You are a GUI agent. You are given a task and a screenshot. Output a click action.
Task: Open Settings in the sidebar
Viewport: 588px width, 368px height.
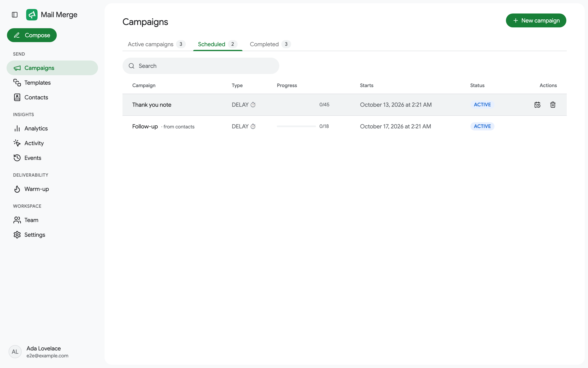pyautogui.click(x=52, y=235)
